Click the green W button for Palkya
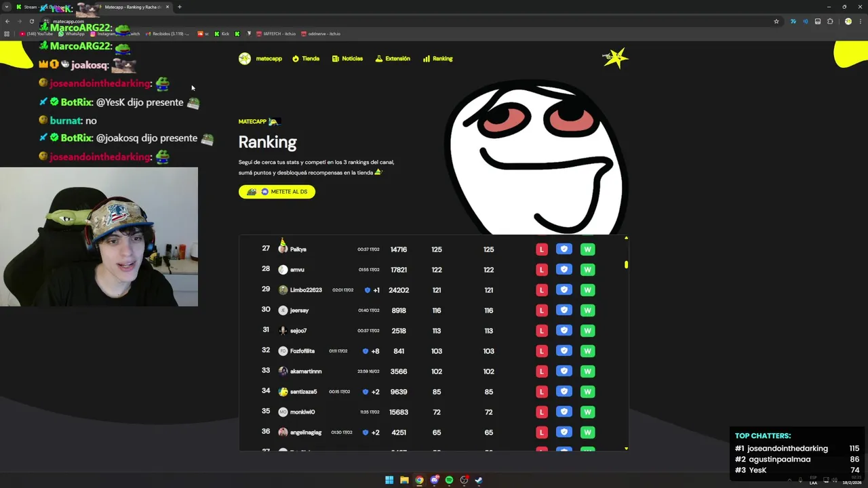Image resolution: width=868 pixels, height=488 pixels. pyautogui.click(x=587, y=249)
